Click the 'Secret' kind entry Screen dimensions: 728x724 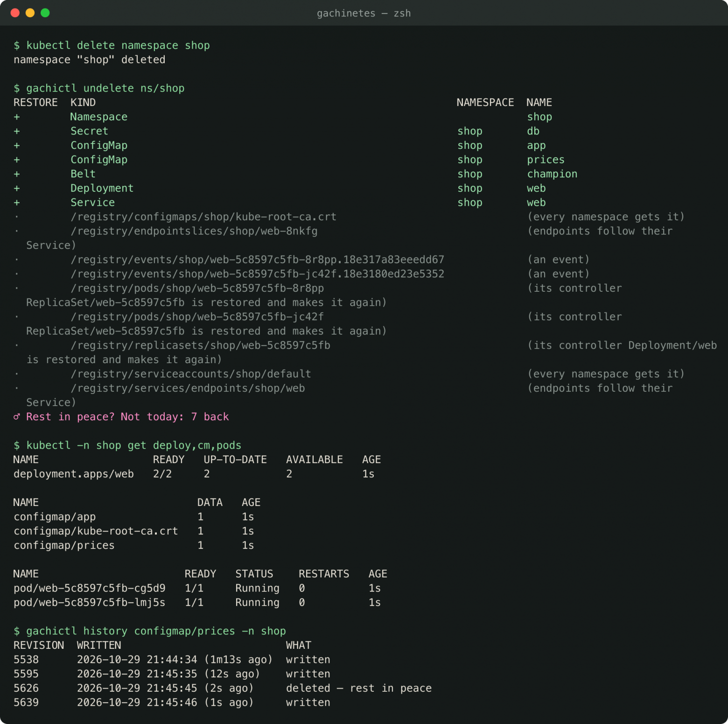(89, 131)
